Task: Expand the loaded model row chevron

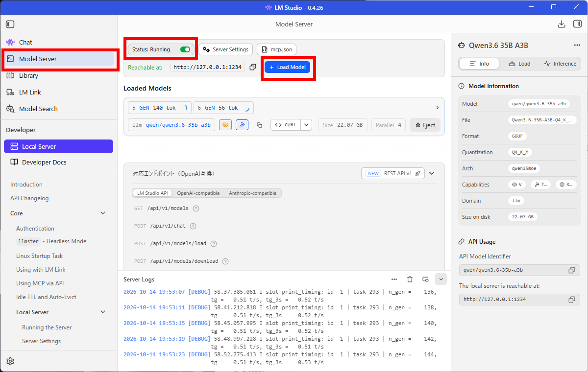Action: [x=438, y=108]
